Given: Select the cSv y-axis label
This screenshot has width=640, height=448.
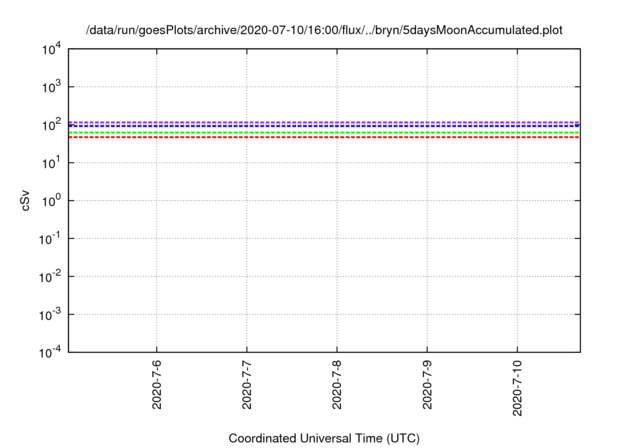Looking at the screenshot, I should tap(25, 201).
